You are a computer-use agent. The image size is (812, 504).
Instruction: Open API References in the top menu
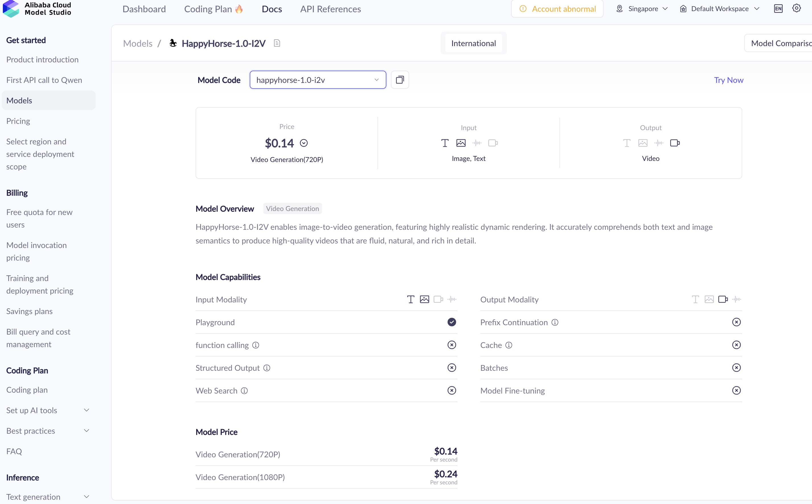tap(330, 9)
